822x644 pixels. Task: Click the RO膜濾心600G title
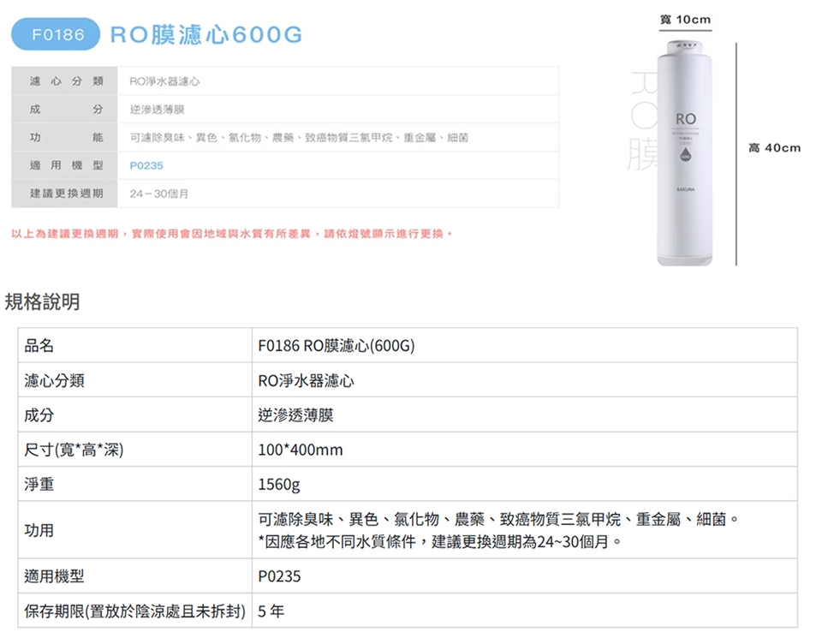pos(206,35)
